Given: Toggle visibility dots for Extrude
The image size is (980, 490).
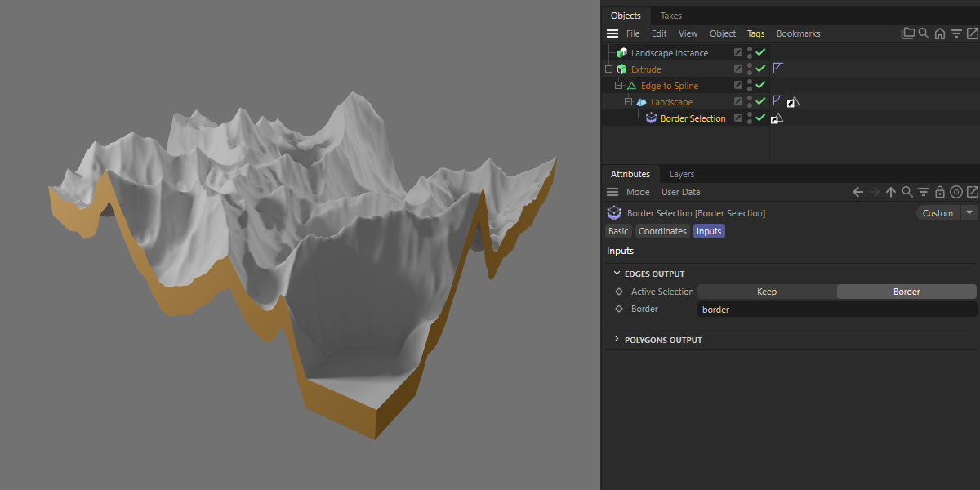Looking at the screenshot, I should 750,69.
